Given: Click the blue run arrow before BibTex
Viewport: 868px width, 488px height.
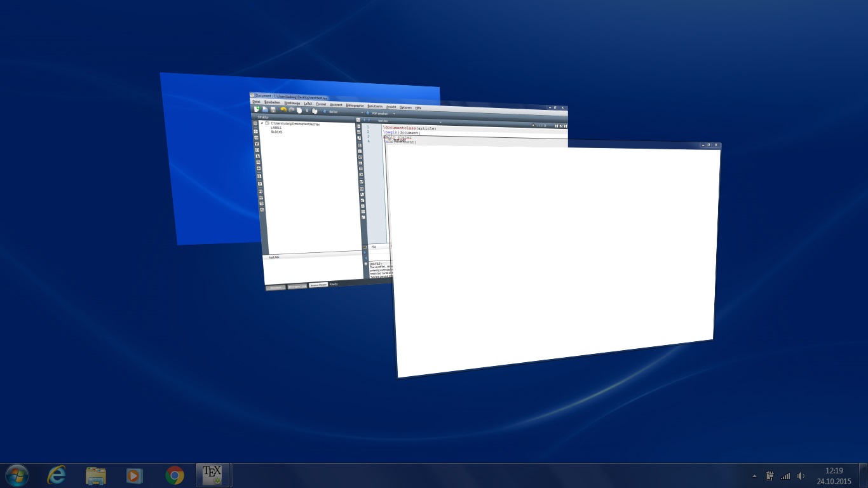Looking at the screenshot, I should (324, 111).
